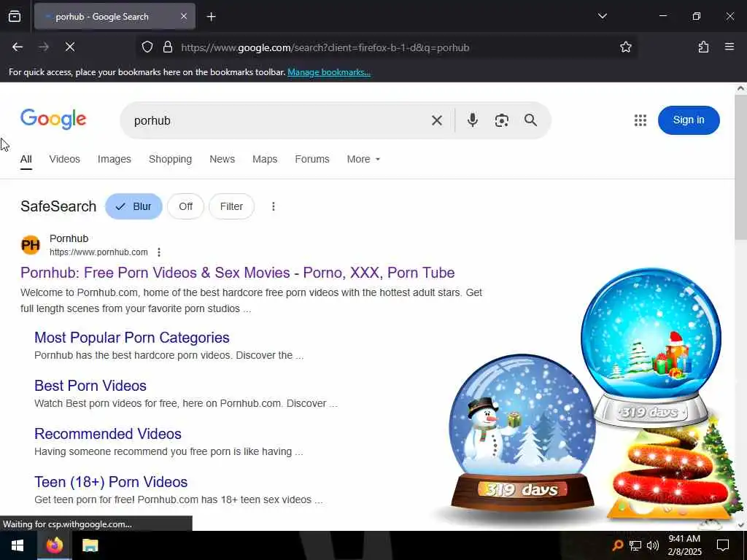Go to Google home logo
747x560 pixels.
tap(53, 119)
